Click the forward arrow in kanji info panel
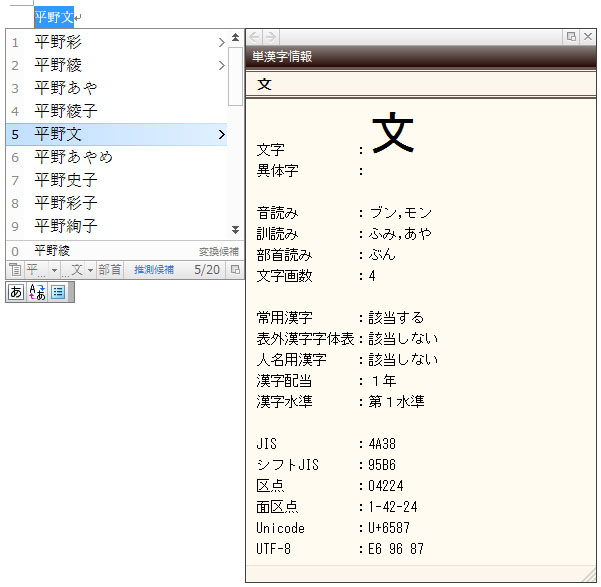601x587 pixels. point(271,37)
